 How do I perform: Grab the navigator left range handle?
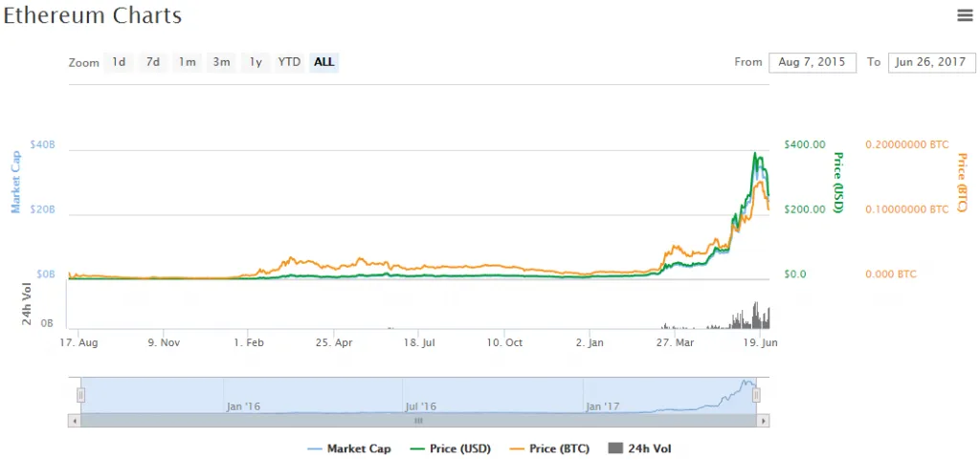[80, 395]
